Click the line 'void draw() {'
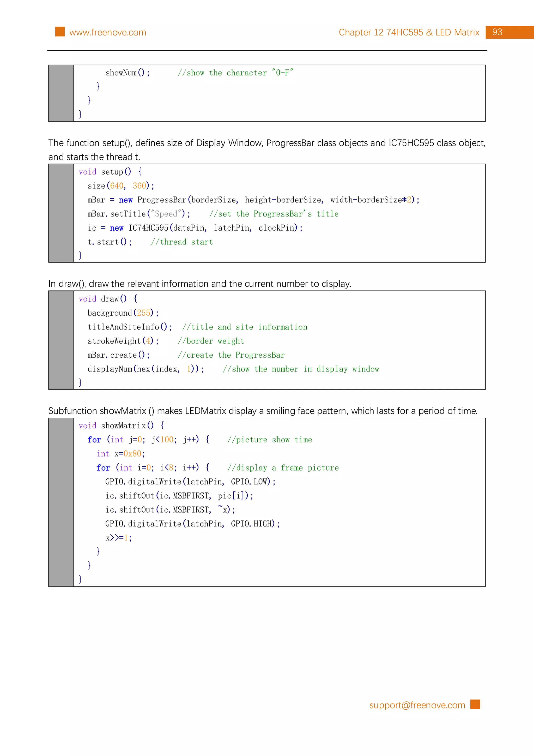This screenshot has width=534, height=756. [x=108, y=299]
